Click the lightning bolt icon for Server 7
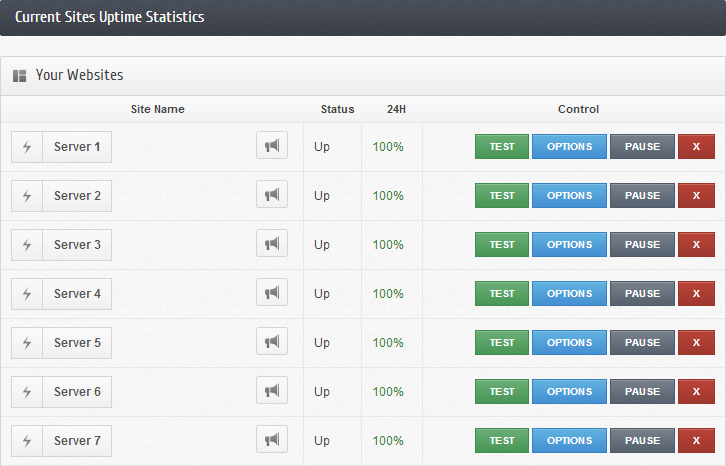This screenshot has width=726, height=466. pyautogui.click(x=27, y=441)
